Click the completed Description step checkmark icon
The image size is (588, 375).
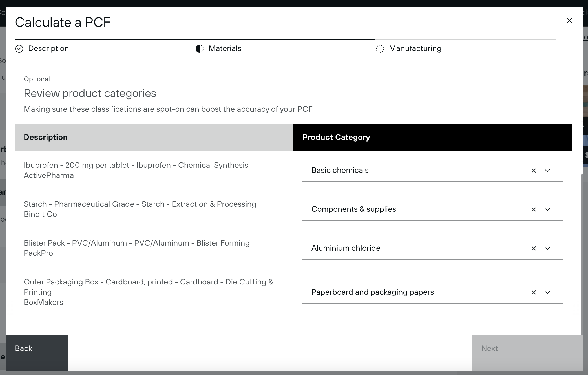pyautogui.click(x=19, y=49)
